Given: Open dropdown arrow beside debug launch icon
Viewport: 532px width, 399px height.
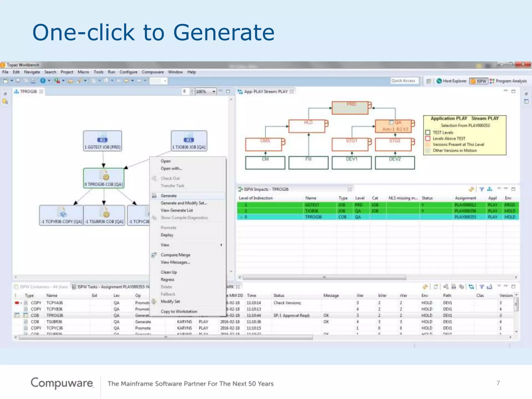Looking at the screenshot, I should point(63,81).
